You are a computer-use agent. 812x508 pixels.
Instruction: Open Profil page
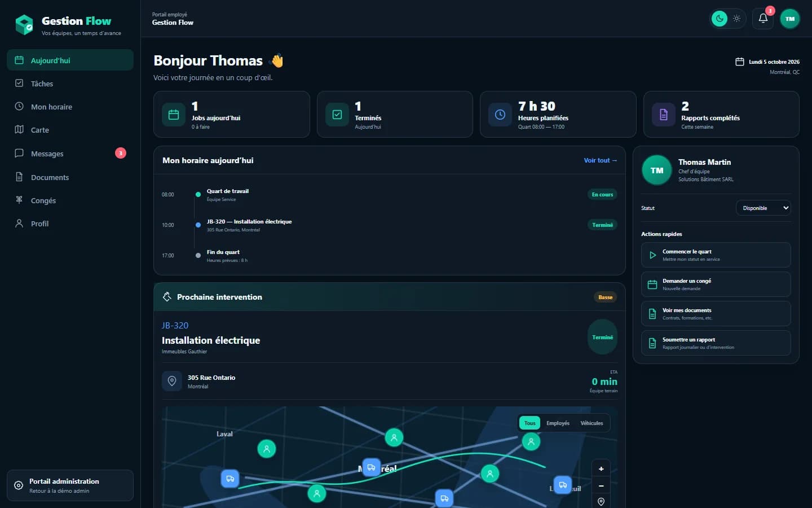pyautogui.click(x=70, y=224)
